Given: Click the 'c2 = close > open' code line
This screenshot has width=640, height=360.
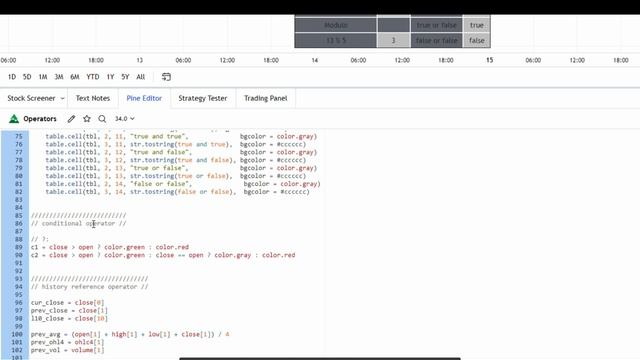Looking at the screenshot, I should point(163,255).
